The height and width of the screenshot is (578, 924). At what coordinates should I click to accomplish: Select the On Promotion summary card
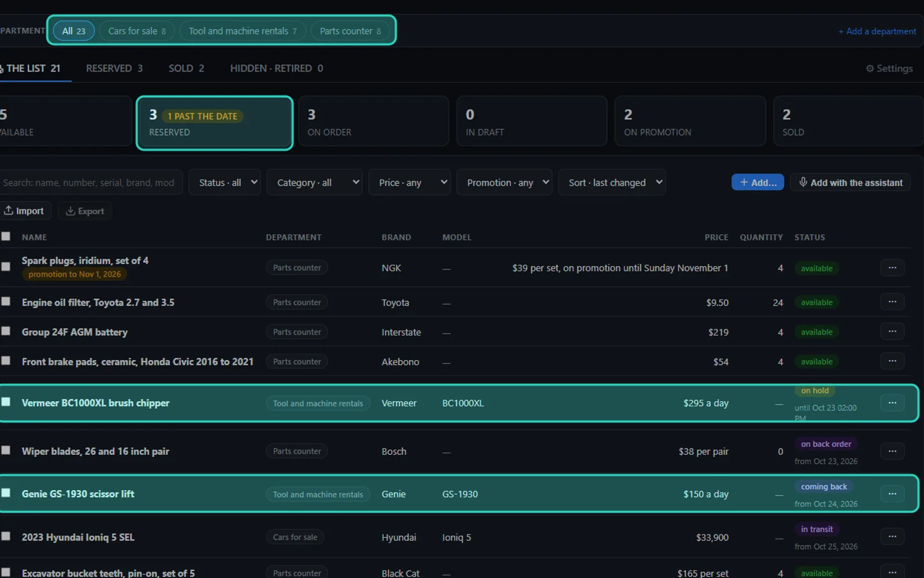pyautogui.click(x=690, y=121)
